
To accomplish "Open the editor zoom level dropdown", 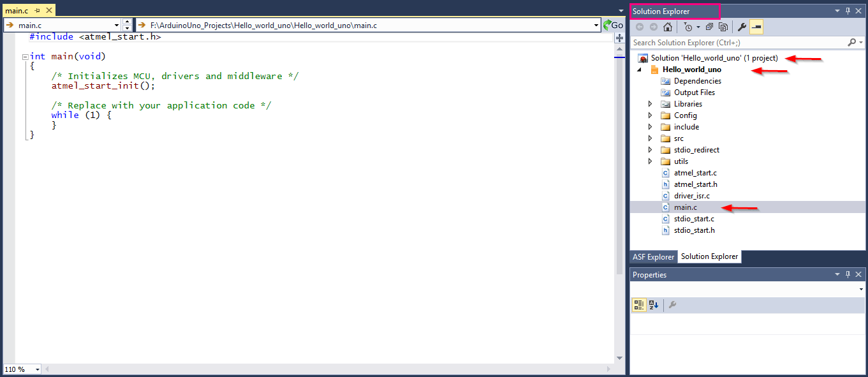I will coord(36,369).
